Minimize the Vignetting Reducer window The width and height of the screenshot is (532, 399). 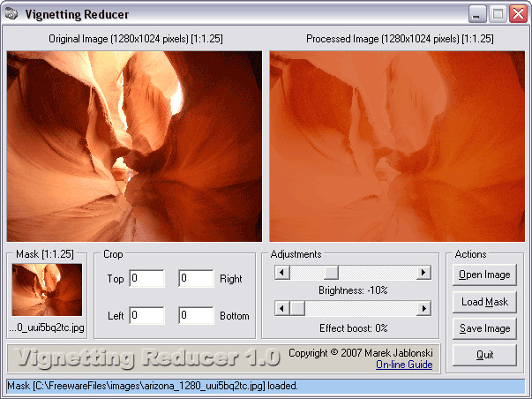tap(477, 14)
